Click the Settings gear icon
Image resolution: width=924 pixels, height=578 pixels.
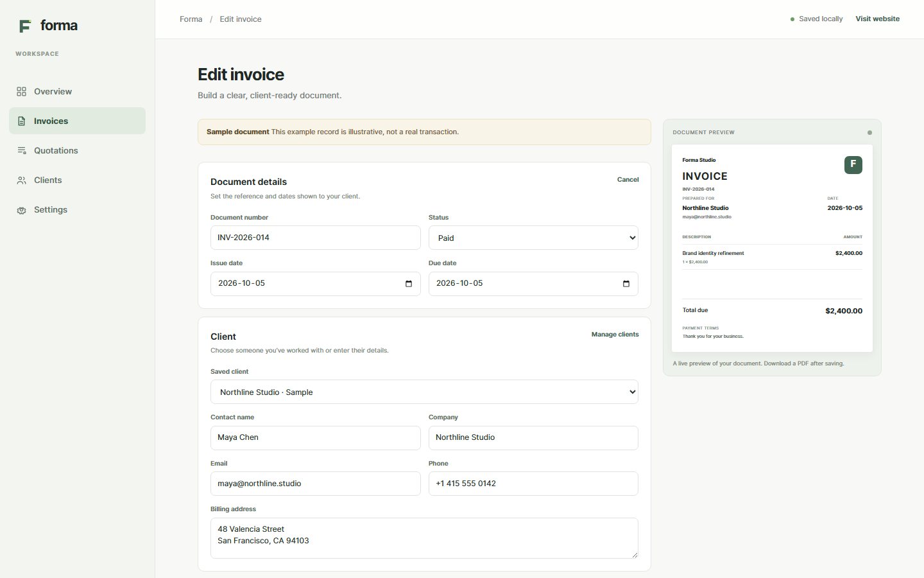(21, 210)
